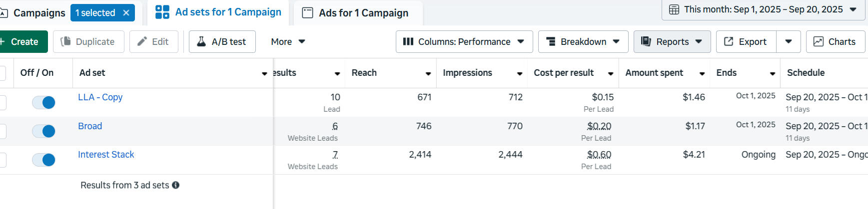Toggle the Broad ad set off

tap(43, 131)
